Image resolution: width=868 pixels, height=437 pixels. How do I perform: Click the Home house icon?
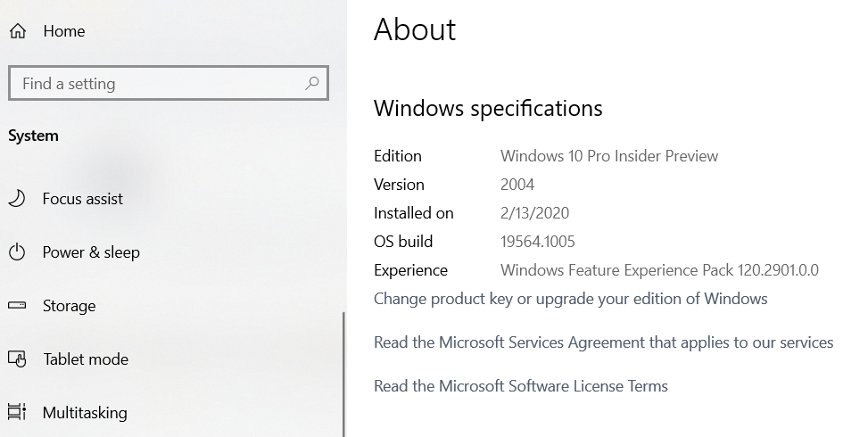point(18,31)
